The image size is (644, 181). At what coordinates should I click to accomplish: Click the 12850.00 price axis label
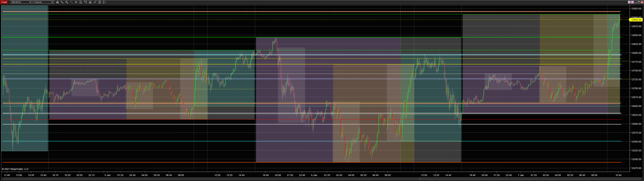(x=636, y=35)
